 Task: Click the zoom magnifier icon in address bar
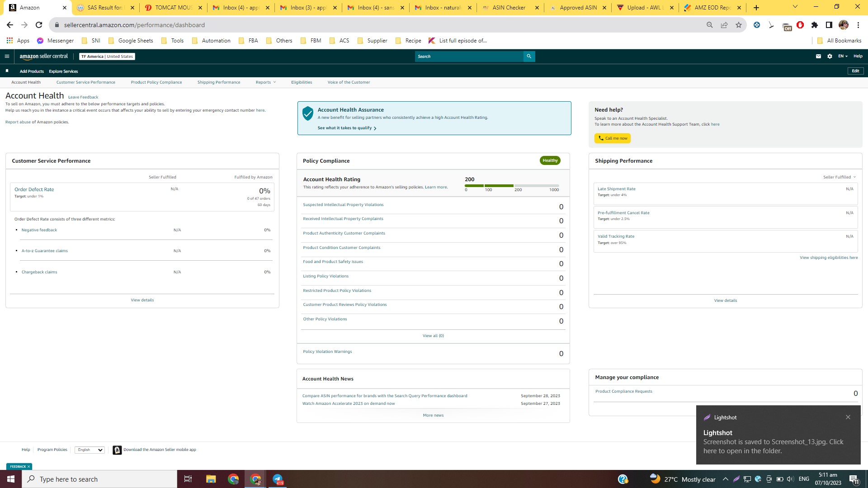coord(710,25)
